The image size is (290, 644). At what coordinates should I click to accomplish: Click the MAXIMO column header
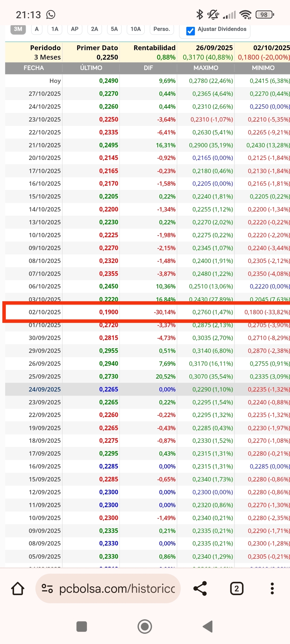click(206, 68)
